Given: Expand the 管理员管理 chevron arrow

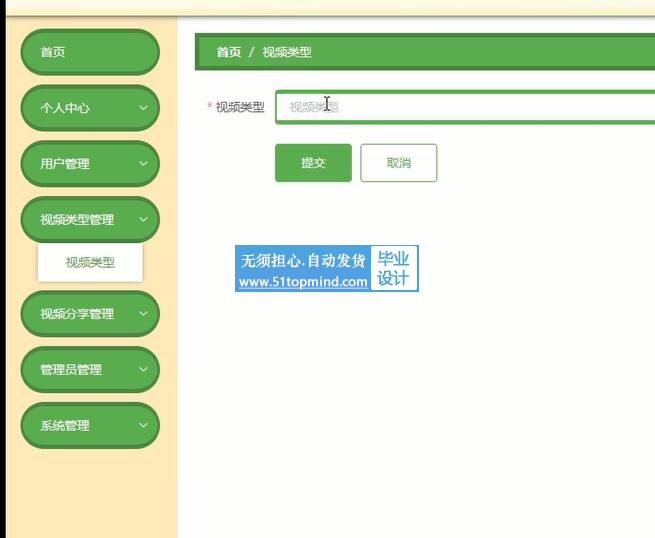Looking at the screenshot, I should coord(143,370).
